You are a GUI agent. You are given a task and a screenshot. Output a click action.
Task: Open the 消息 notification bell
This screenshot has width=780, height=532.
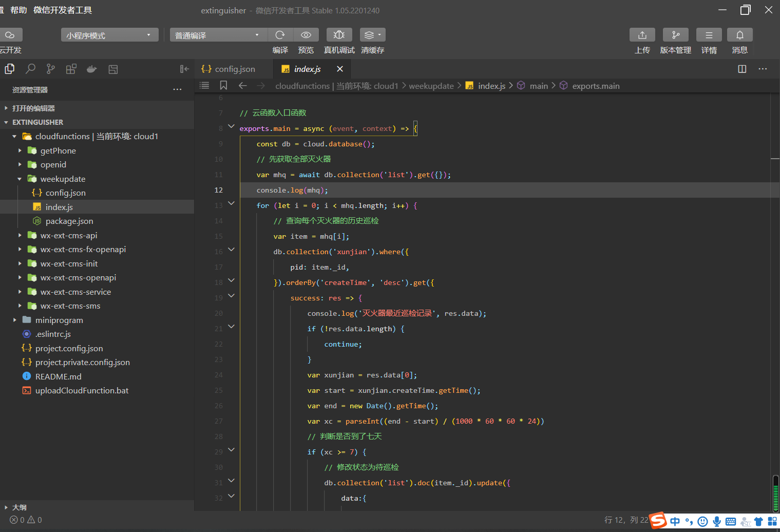tap(740, 35)
